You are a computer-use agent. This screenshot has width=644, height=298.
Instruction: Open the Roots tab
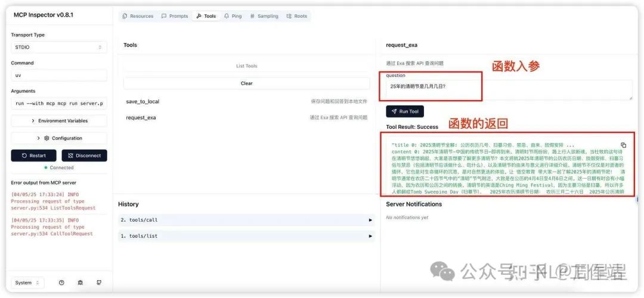[296, 16]
